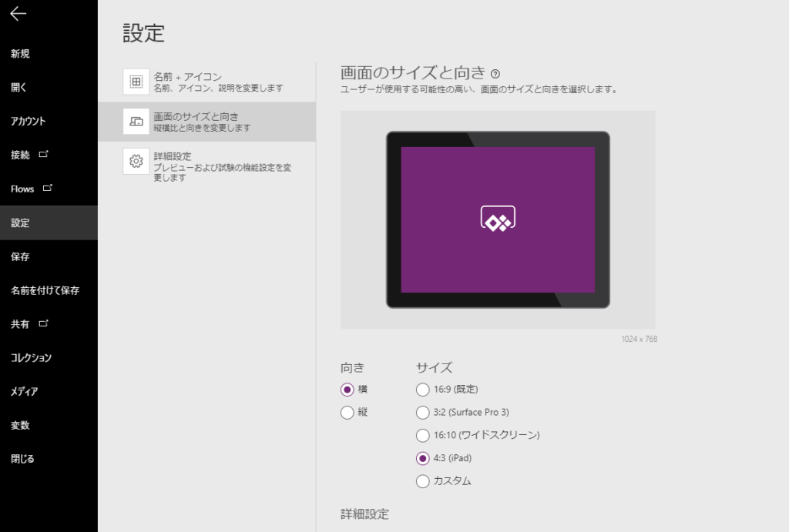Click 保存 in the left menu
Image resolution: width=789 pixels, height=532 pixels.
click(x=21, y=256)
